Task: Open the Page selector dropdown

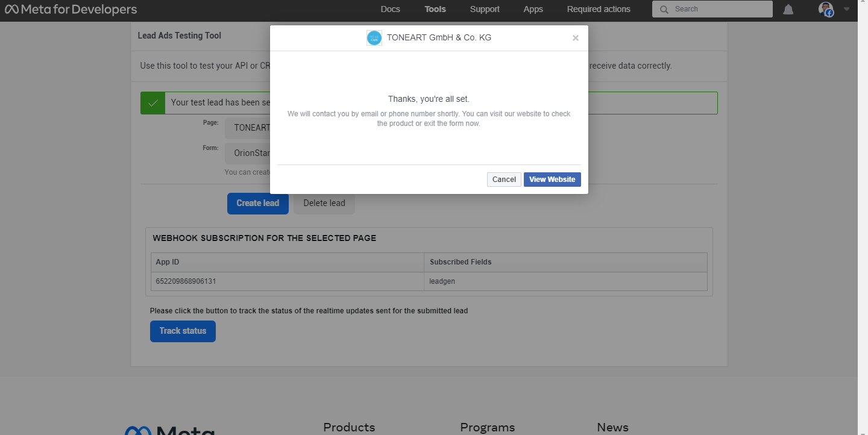Action: coord(248,128)
